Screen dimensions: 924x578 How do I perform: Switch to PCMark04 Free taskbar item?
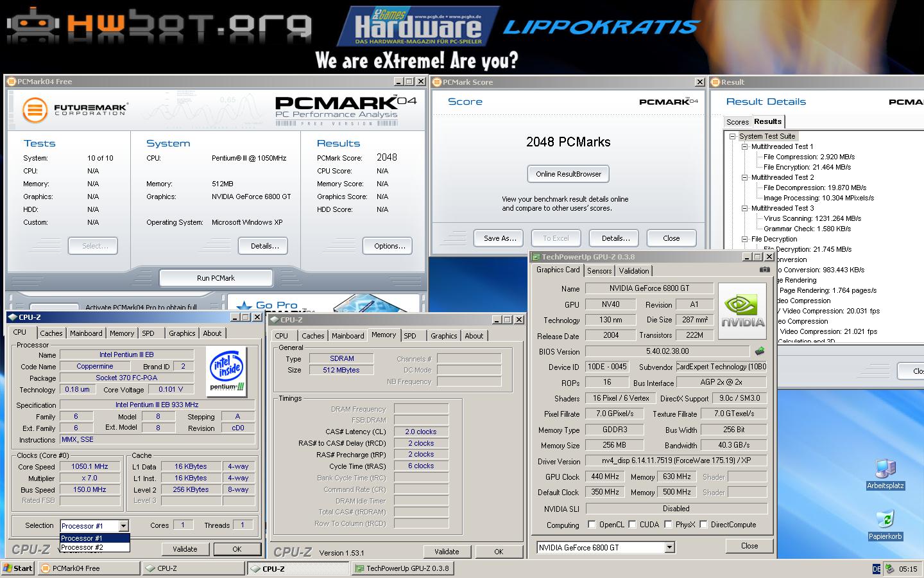click(89, 568)
